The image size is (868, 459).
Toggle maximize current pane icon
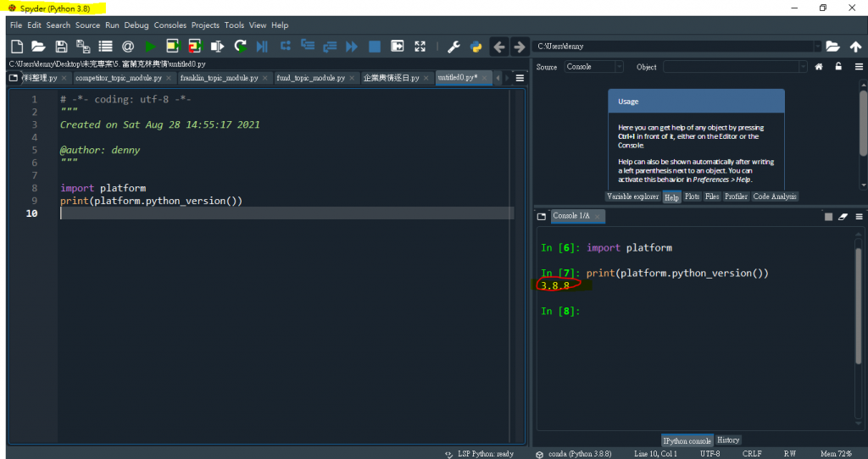coord(420,47)
